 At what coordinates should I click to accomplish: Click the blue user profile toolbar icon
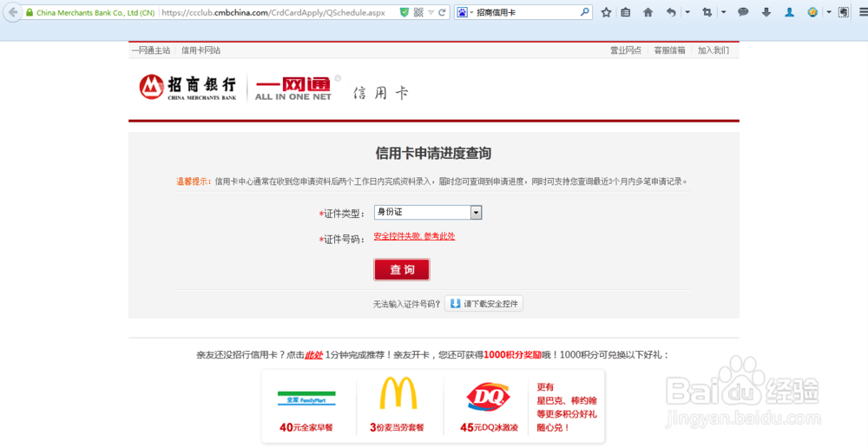(x=789, y=12)
